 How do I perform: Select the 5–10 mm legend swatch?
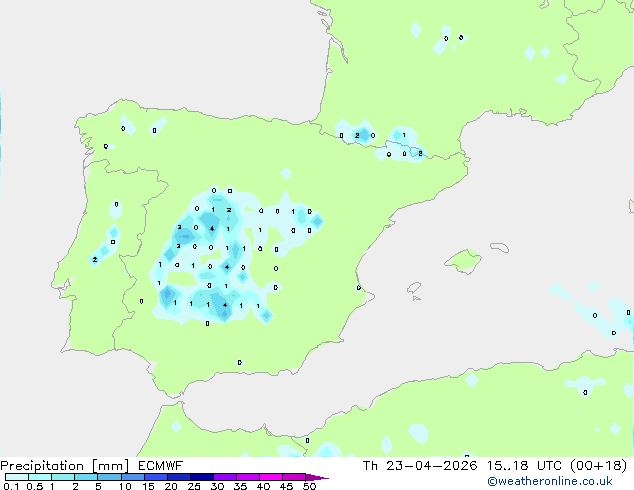pos(109,477)
